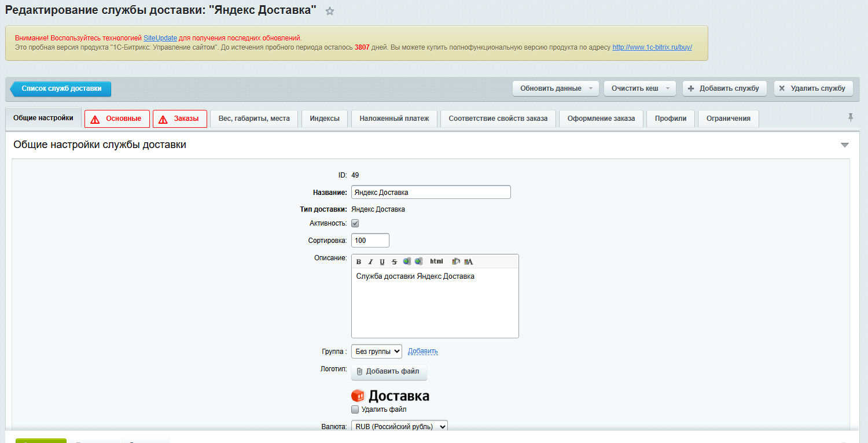Image resolution: width=868 pixels, height=443 pixels.
Task: Focus the Сортировка input field
Action: [370, 240]
